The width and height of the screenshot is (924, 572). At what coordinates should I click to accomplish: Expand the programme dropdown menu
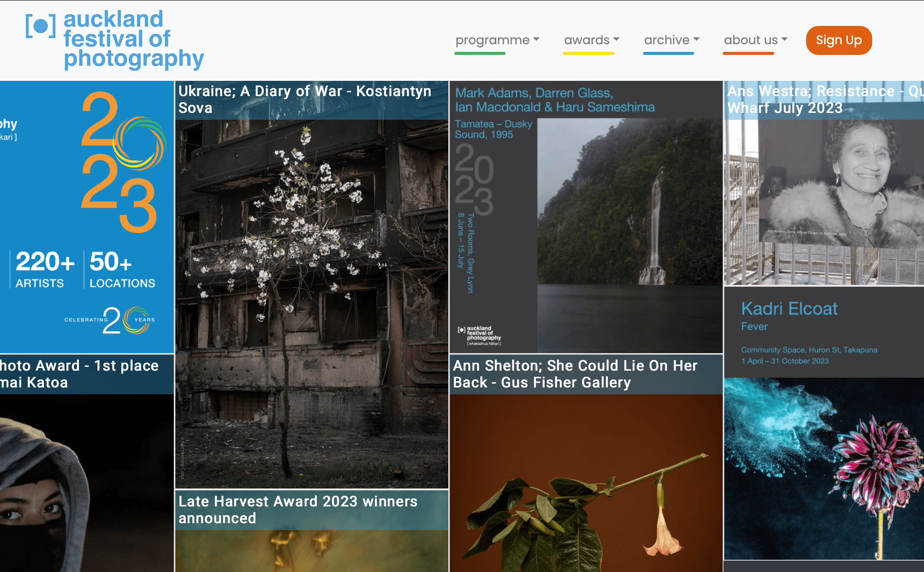[x=497, y=40]
